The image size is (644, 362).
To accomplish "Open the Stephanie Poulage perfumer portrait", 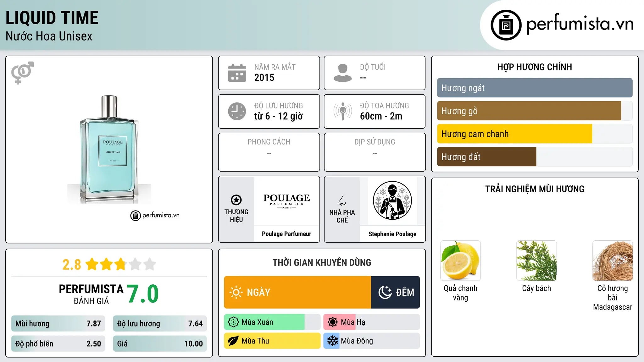I will click(392, 200).
